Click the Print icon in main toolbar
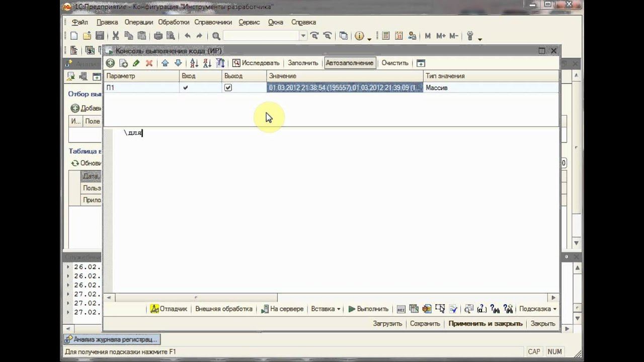 pos(158,36)
